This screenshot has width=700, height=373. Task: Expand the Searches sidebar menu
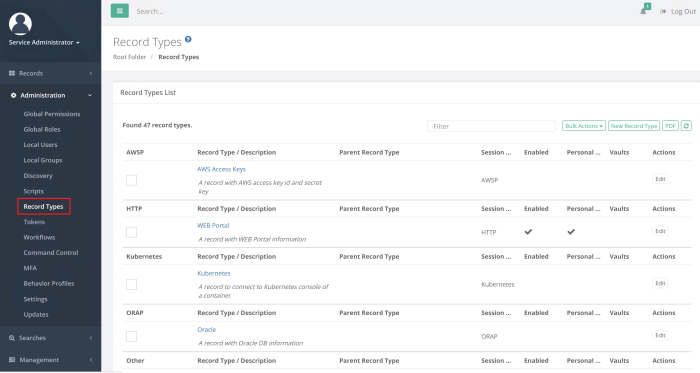[x=50, y=338]
